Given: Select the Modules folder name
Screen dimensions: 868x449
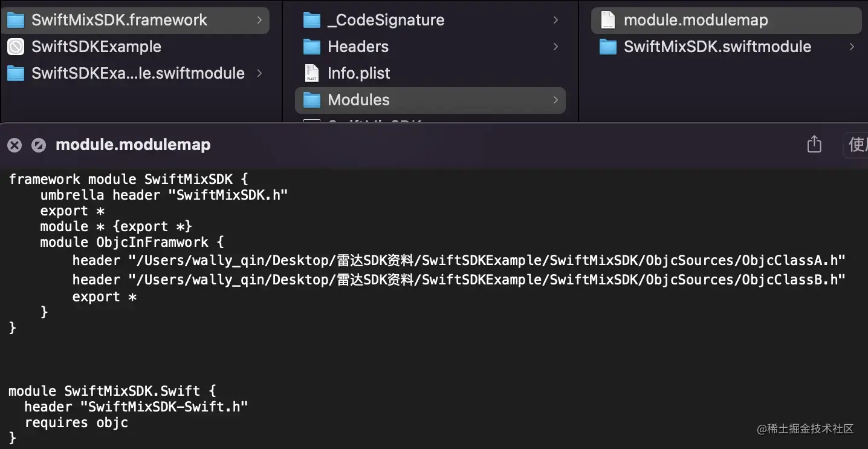Looking at the screenshot, I should [x=358, y=100].
